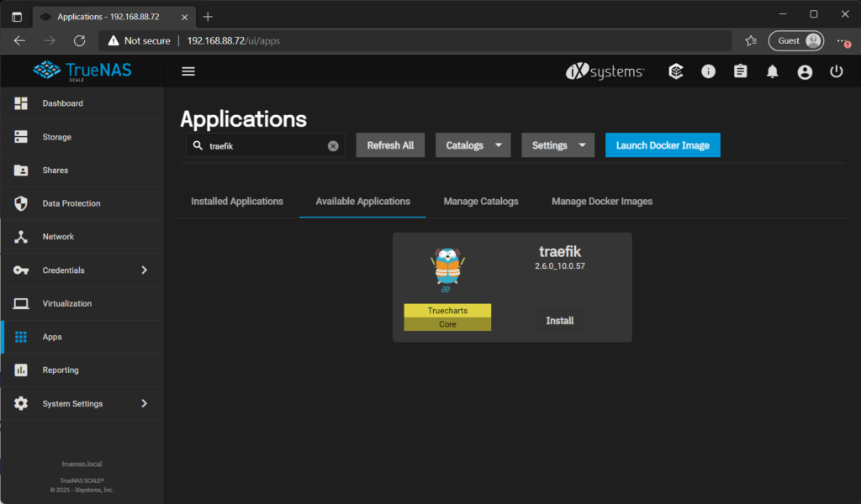Image resolution: width=861 pixels, height=504 pixels.
Task: Expand the Credentials submenu chevron
Action: point(145,270)
